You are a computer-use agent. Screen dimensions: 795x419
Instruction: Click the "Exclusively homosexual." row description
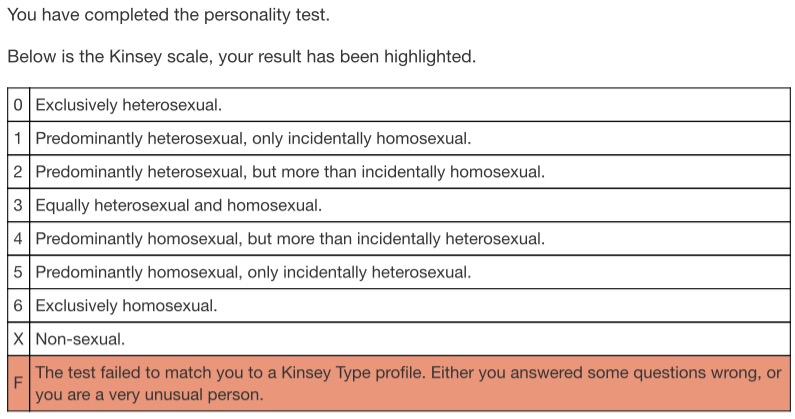(126, 306)
